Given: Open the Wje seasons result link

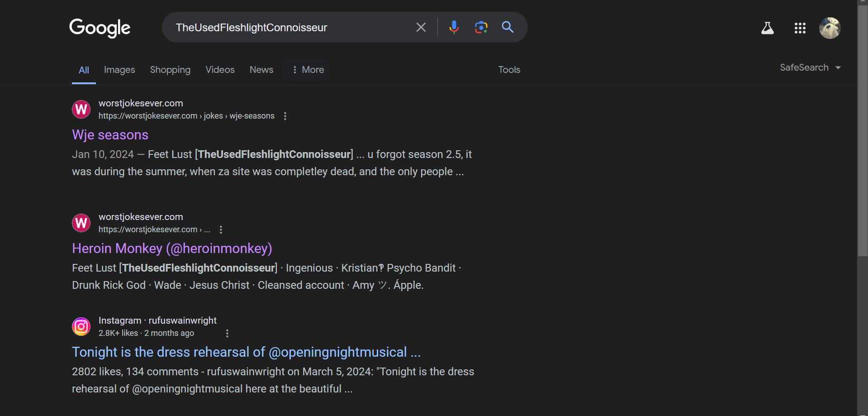Looking at the screenshot, I should click(x=110, y=135).
